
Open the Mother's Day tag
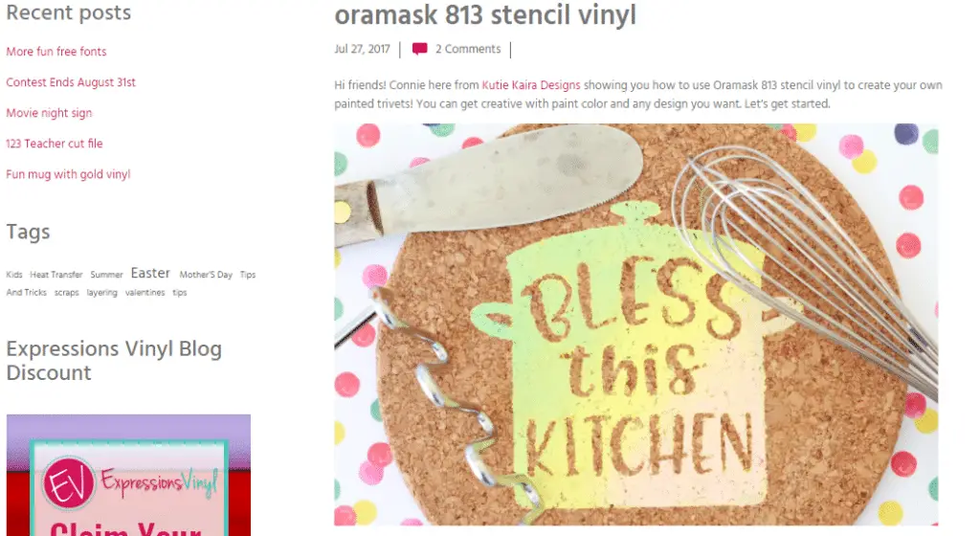point(206,275)
